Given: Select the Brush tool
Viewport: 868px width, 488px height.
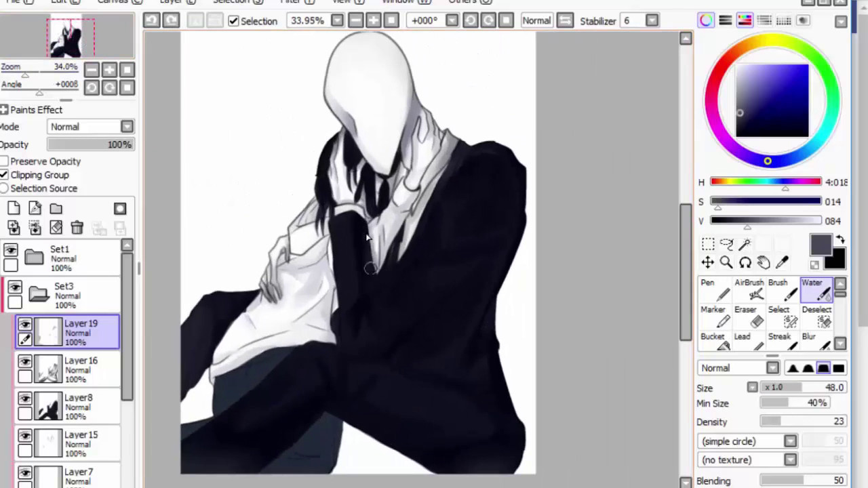Looking at the screenshot, I should [x=783, y=289].
